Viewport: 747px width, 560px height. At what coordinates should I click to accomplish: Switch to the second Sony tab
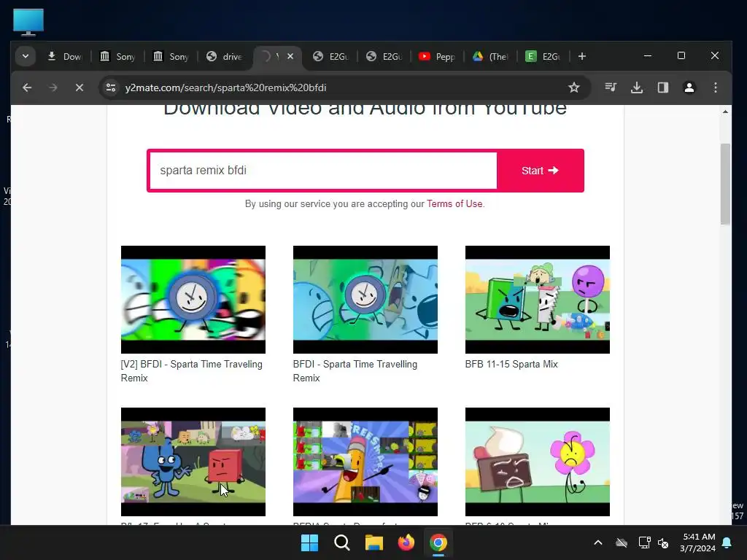coord(171,57)
